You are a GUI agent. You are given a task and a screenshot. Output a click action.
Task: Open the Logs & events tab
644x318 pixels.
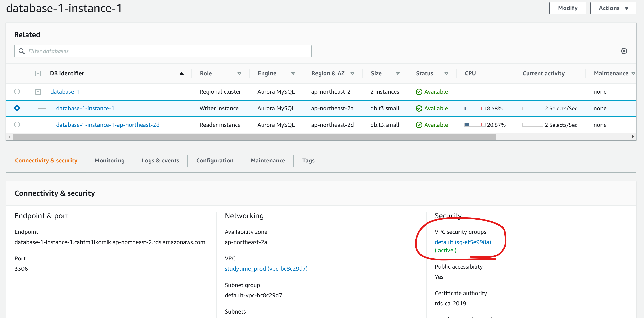160,160
